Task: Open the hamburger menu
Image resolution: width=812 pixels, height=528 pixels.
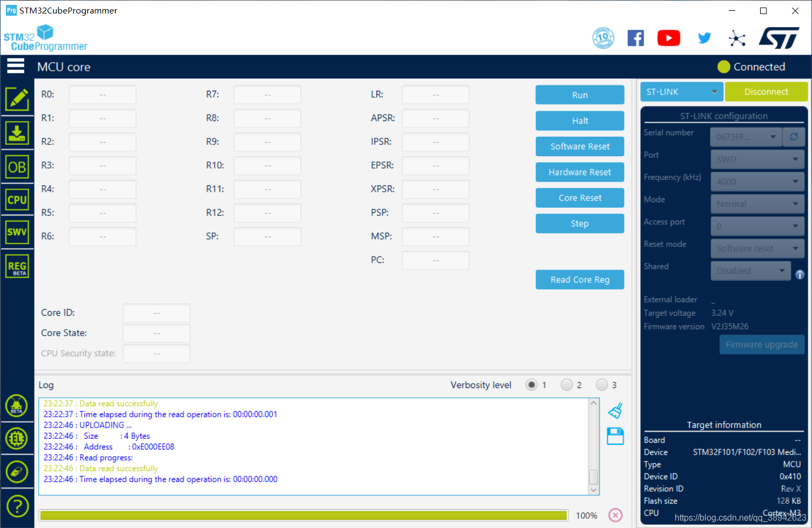Action: pyautogui.click(x=16, y=66)
